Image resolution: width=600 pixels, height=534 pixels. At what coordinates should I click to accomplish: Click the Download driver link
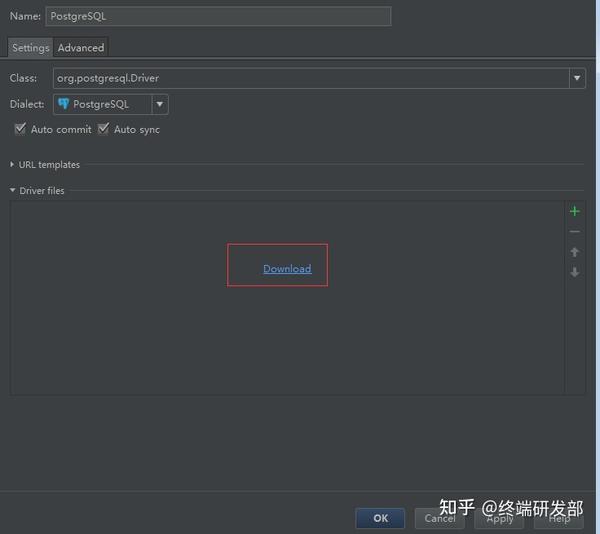tap(287, 269)
